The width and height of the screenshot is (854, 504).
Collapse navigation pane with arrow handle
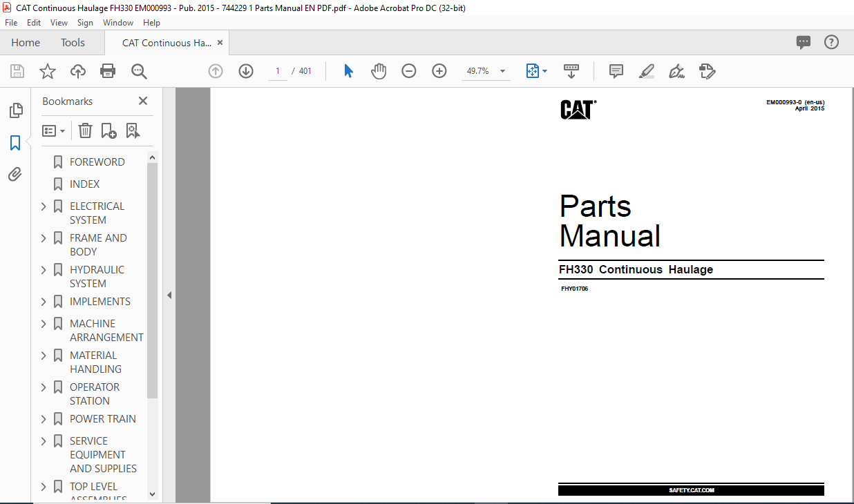pyautogui.click(x=169, y=295)
